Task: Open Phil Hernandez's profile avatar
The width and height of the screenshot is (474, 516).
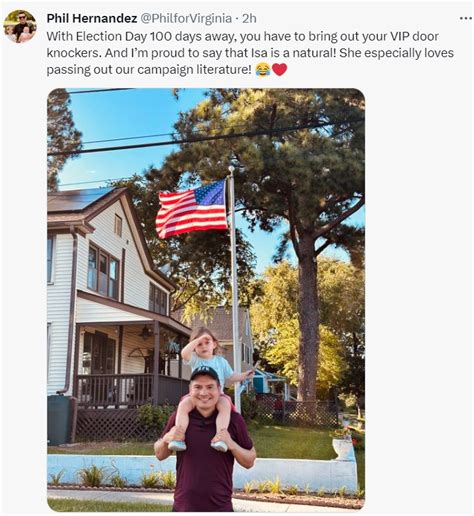Action: [20, 26]
